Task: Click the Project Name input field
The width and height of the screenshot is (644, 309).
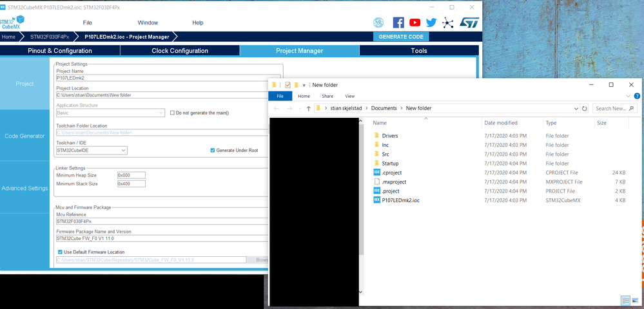Action: pos(168,77)
